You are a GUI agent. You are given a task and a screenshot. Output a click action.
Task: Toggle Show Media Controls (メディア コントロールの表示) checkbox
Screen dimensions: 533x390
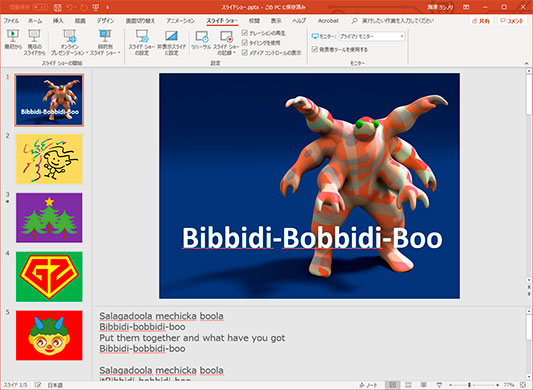[245, 53]
